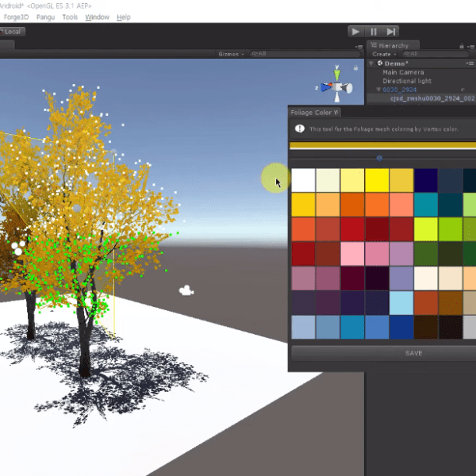This screenshot has height=476, width=476.
Task: Collapse the Demo scene in Hierarchy
Action: [x=380, y=63]
